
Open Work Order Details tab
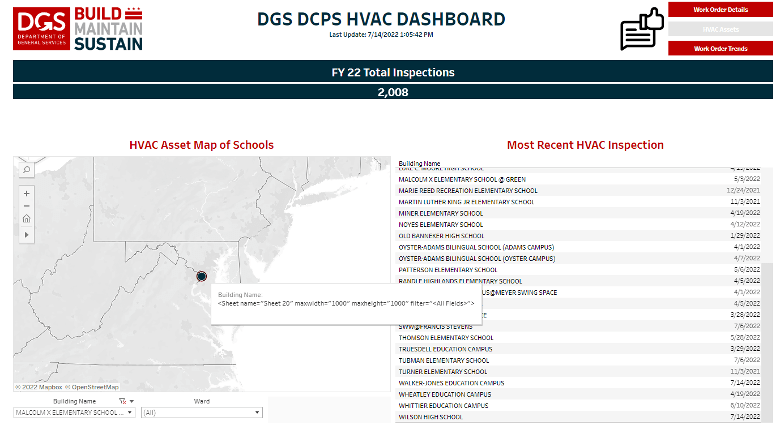720,9
